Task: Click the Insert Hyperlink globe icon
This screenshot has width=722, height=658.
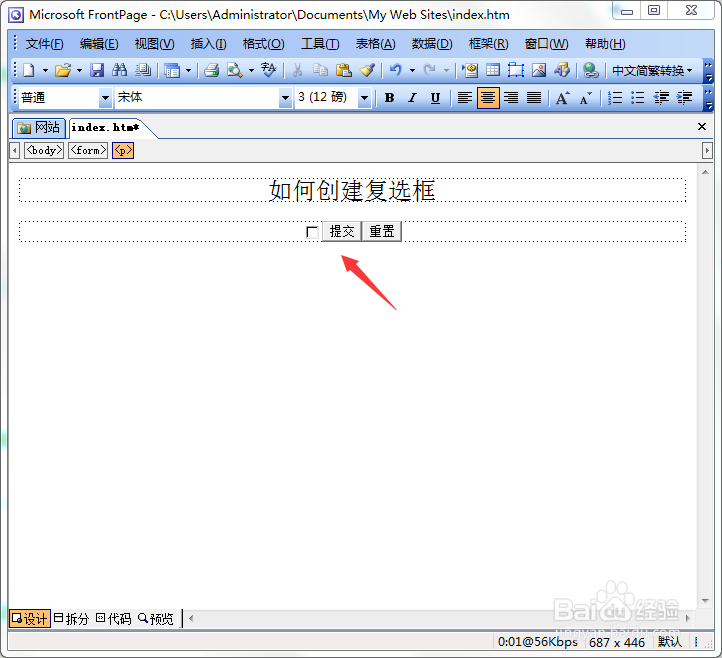Action: (x=590, y=70)
